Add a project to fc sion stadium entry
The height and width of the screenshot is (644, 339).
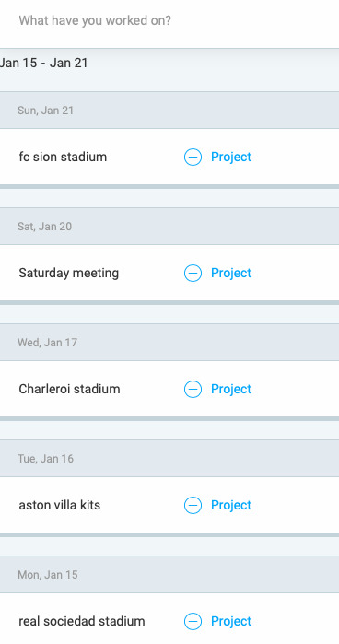click(231, 157)
